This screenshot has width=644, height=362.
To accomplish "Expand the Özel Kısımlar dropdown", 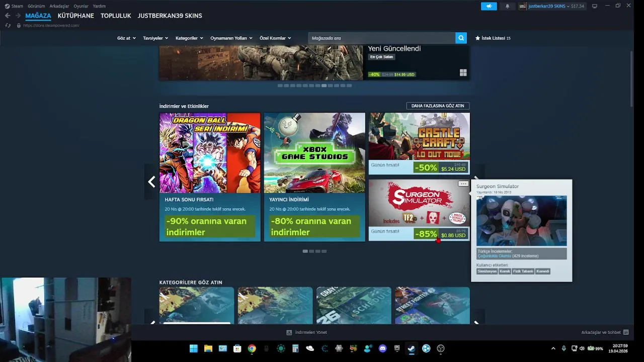I will click(275, 38).
